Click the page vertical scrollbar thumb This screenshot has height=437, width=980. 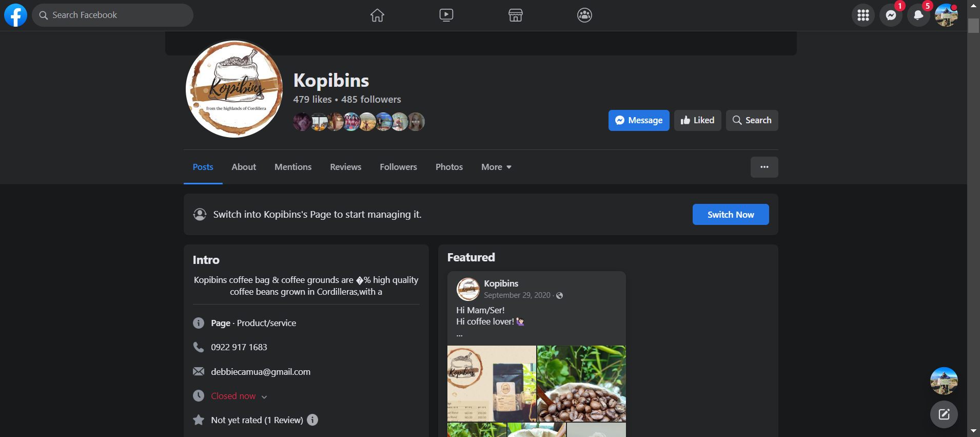point(973,26)
